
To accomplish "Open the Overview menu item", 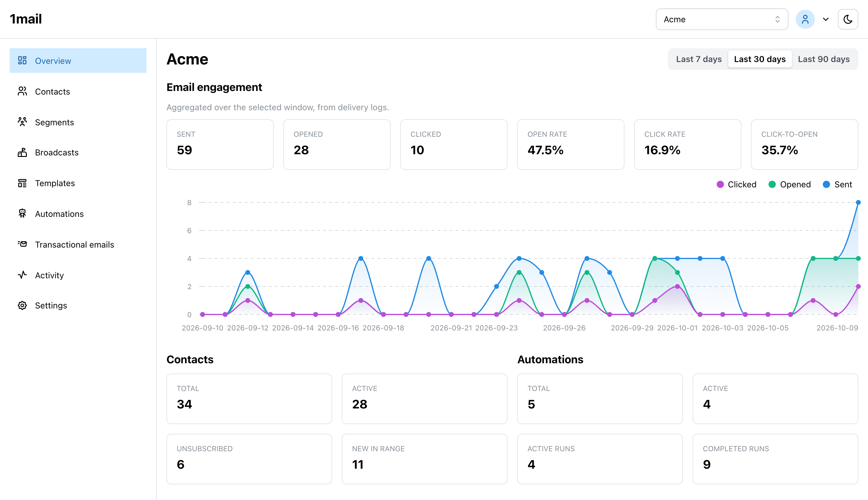I will point(78,61).
